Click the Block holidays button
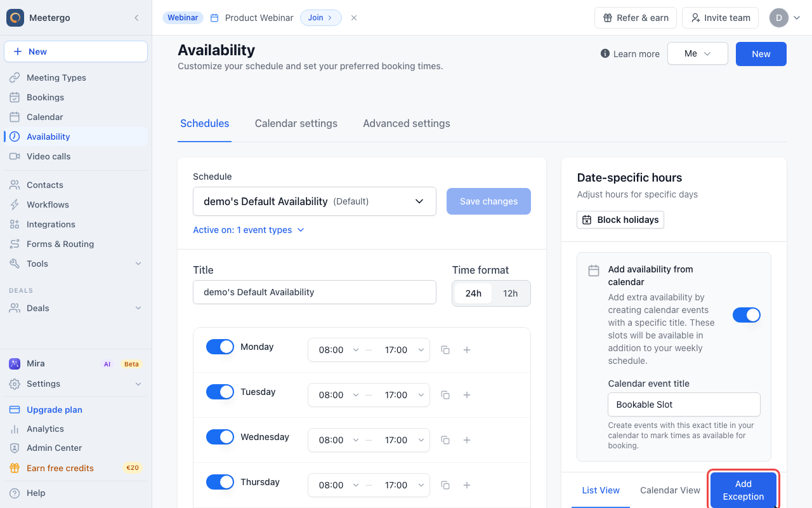This screenshot has width=812, height=508. 620,220
